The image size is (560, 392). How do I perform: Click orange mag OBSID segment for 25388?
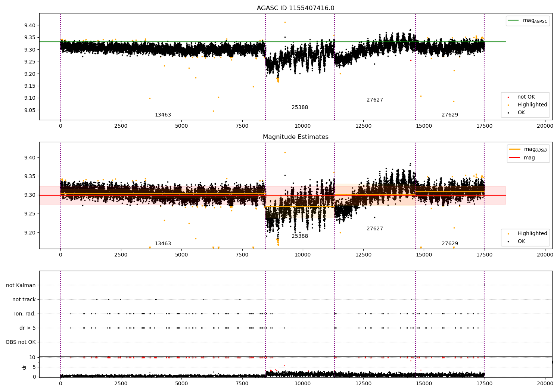coord(300,206)
